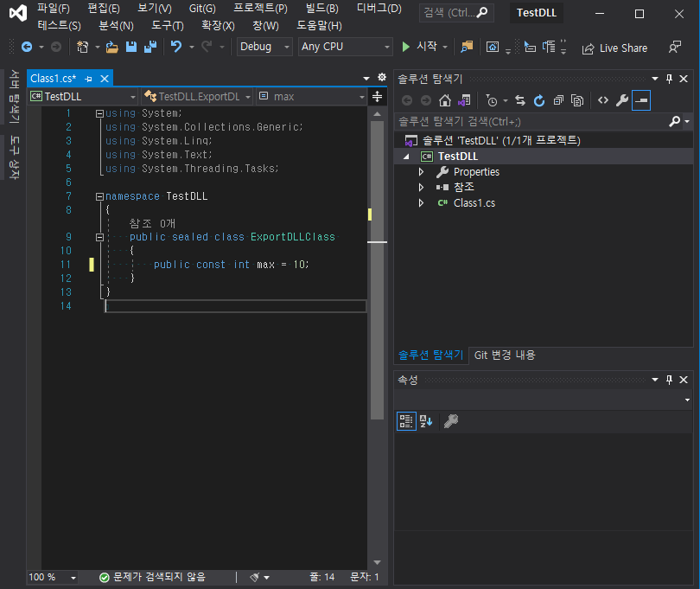Open the 확장(X) menu
Screen dimensions: 700x589
[x=218, y=25]
